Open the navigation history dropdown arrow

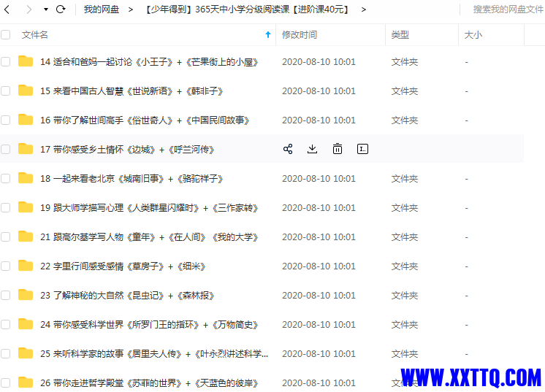point(46,9)
